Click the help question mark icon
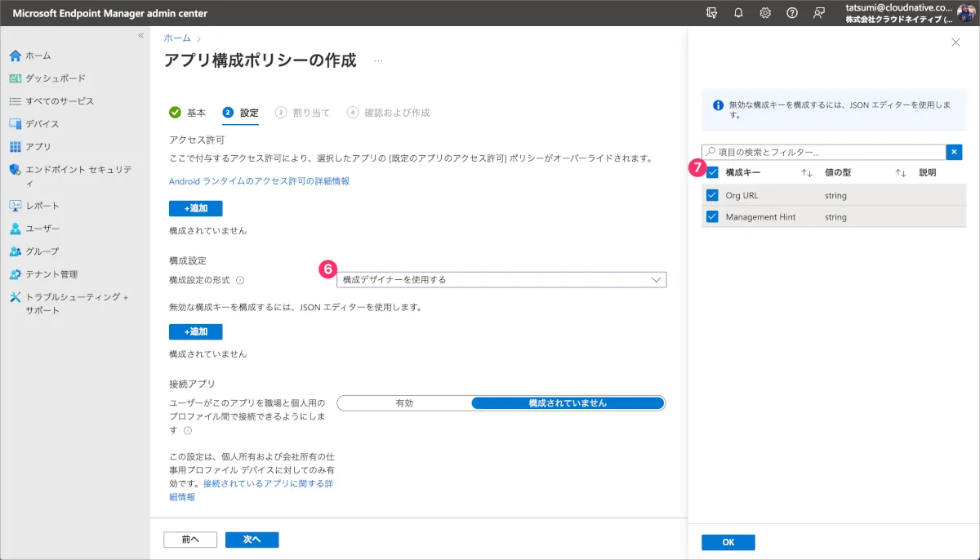This screenshot has width=980, height=560. pyautogui.click(x=791, y=13)
